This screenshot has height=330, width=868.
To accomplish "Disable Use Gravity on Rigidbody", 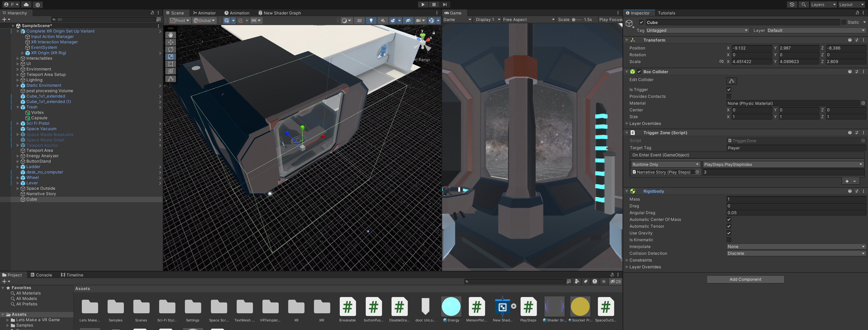I will [x=729, y=233].
